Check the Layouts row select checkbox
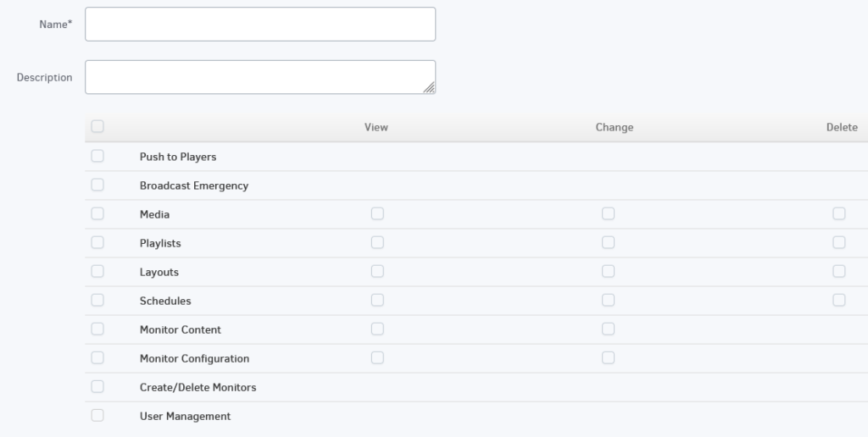This screenshot has width=868, height=437. tap(97, 271)
